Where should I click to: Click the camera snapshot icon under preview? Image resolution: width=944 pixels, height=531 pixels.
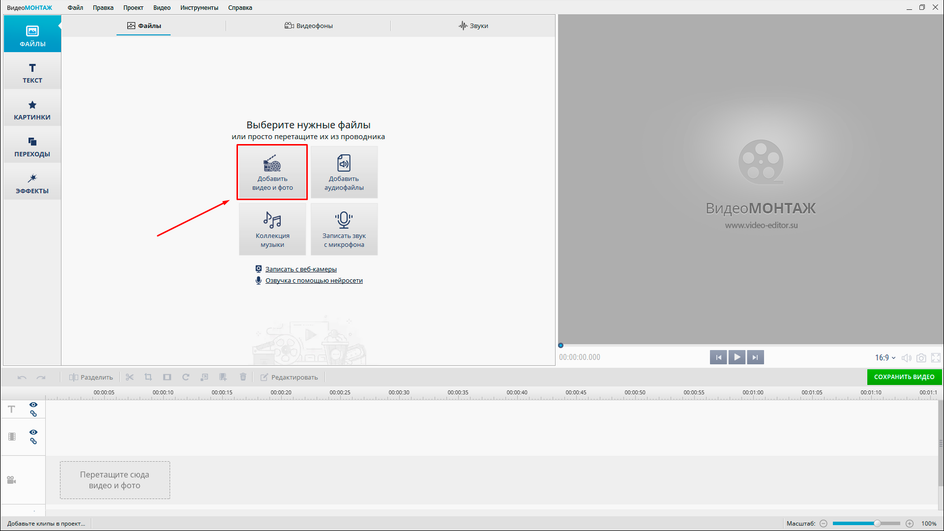click(x=921, y=358)
